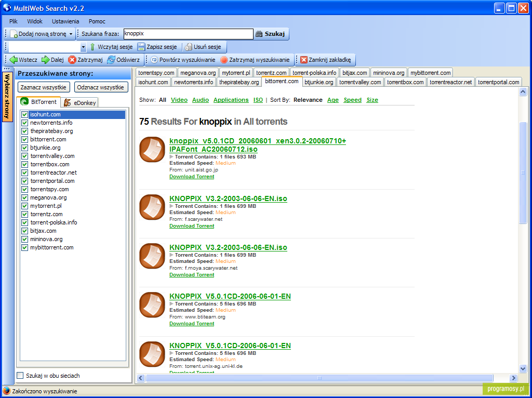This screenshot has height=398, width=532.
Task: Click the Usuń sesje icon
Action: [189, 47]
